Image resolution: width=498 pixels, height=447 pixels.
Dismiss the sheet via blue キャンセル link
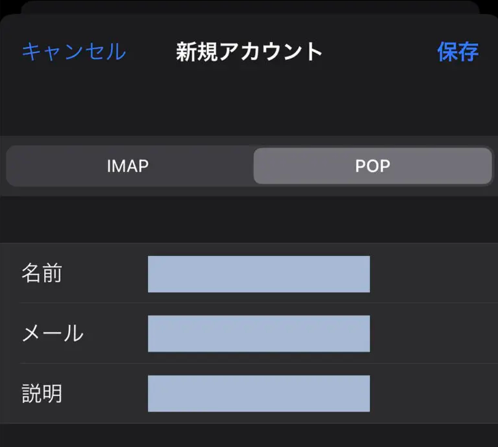click(74, 52)
